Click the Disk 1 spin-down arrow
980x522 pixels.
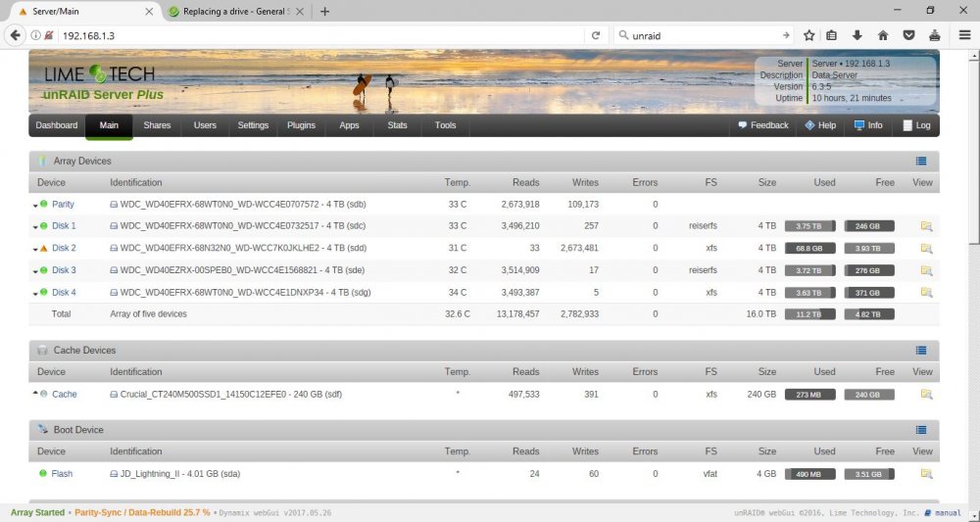[x=35, y=226]
